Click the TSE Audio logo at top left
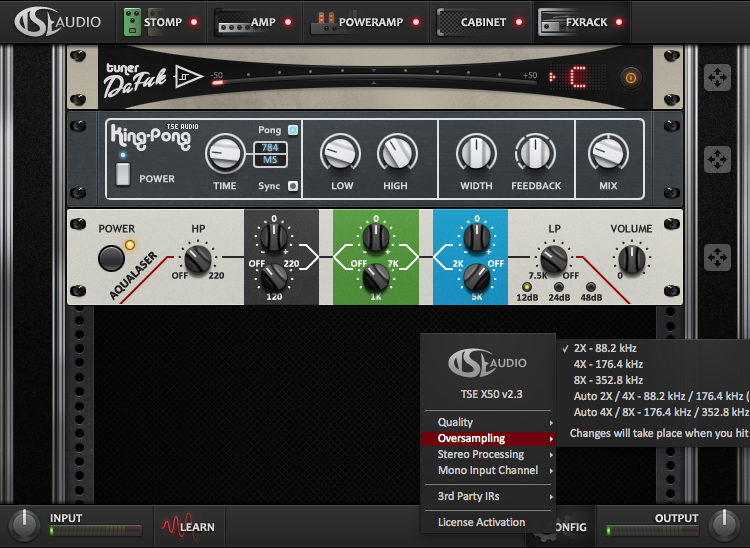 (x=57, y=22)
